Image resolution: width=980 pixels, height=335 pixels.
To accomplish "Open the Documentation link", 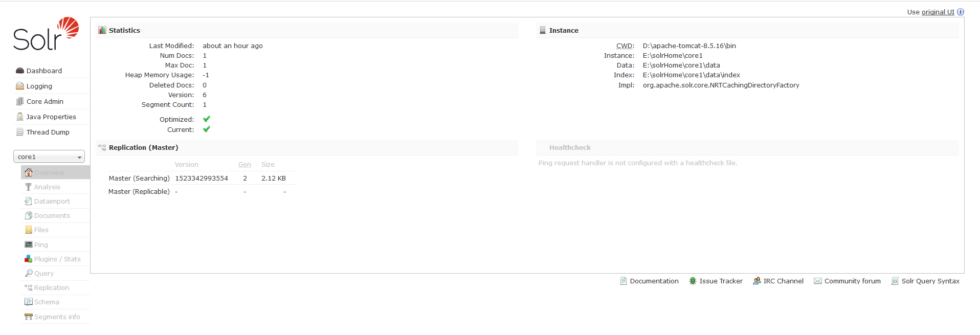I will (654, 281).
